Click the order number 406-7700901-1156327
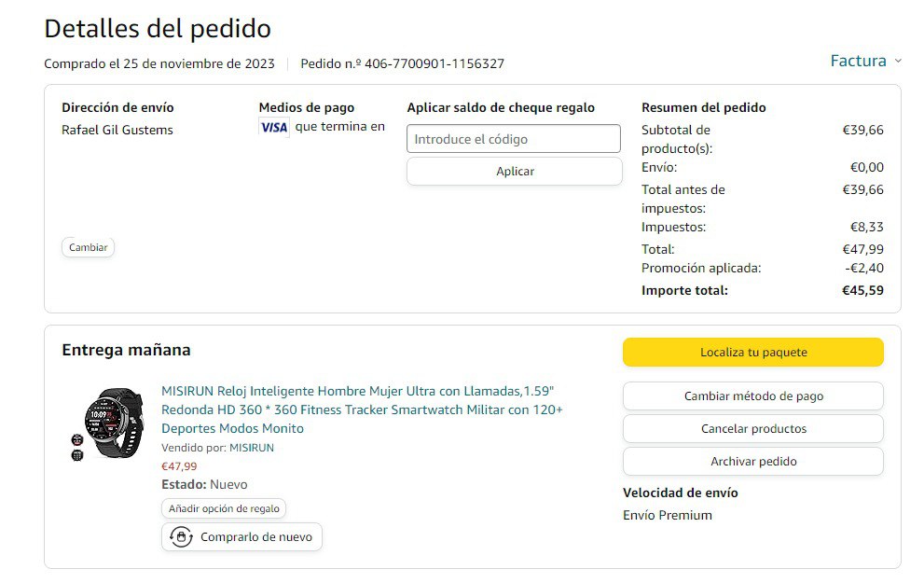Image resolution: width=924 pixels, height=583 pixels. coord(434,63)
